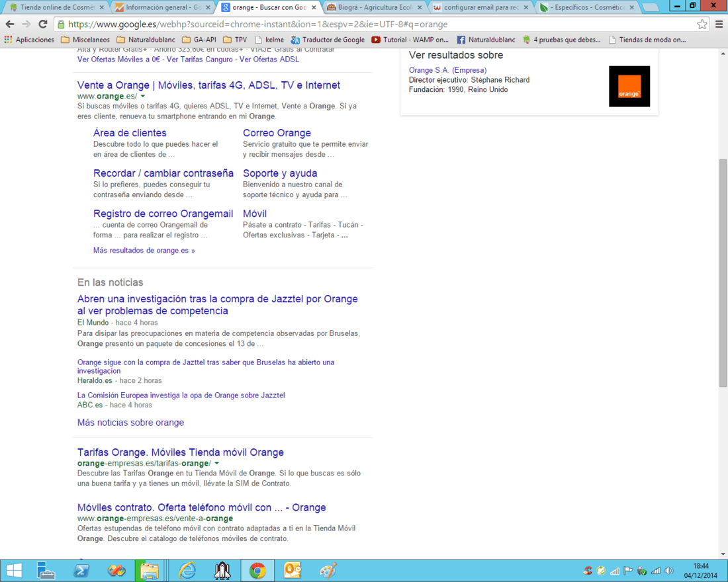Bookmark this page with the star icon
Screen dimensions: 728x582
[x=702, y=24]
